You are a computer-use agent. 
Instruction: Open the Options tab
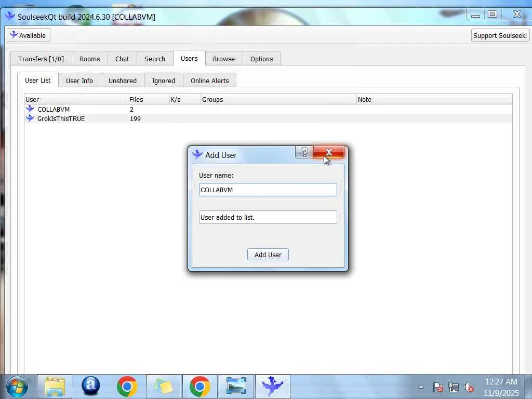(x=262, y=59)
